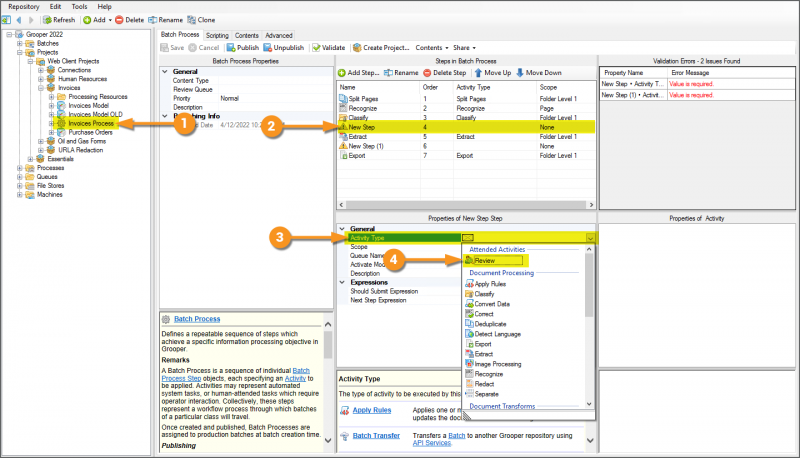Open the Repository menu
The image size is (800, 458).
23,7
